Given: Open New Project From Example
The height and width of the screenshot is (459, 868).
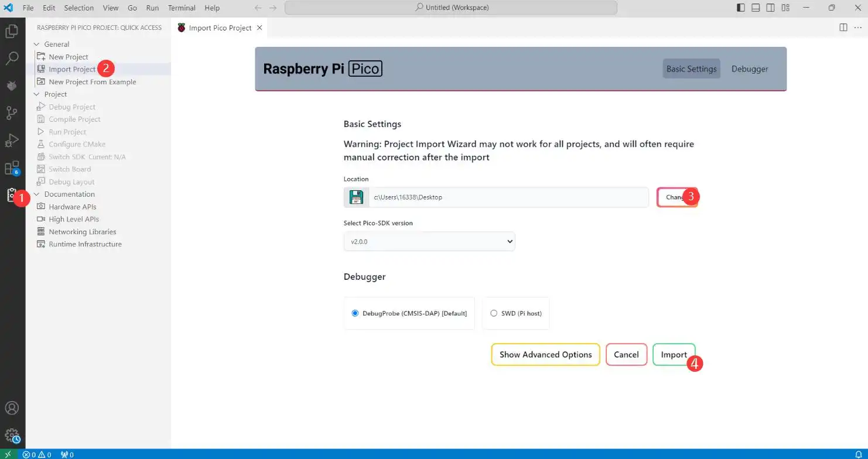Looking at the screenshot, I should point(92,82).
